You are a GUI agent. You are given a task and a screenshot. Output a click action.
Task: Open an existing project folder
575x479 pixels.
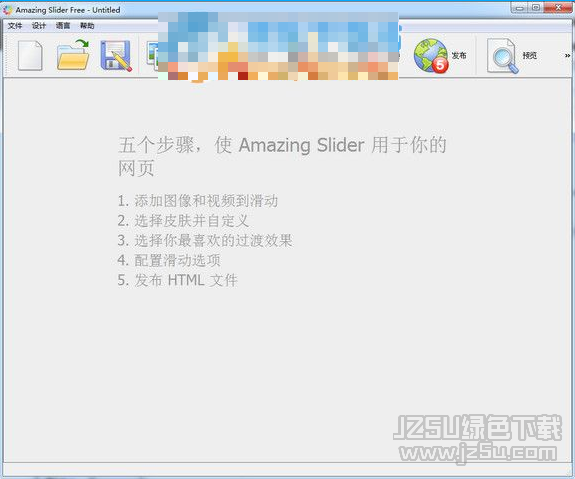click(x=73, y=55)
